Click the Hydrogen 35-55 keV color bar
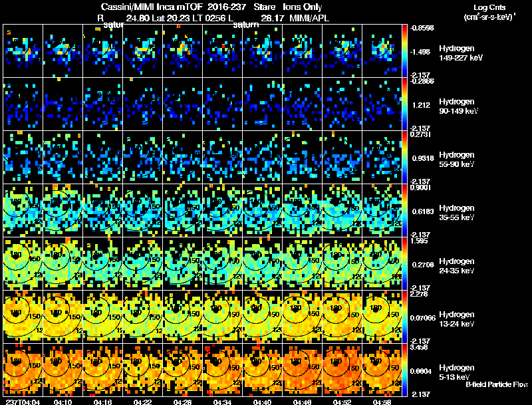532x405 pixels. coord(404,210)
